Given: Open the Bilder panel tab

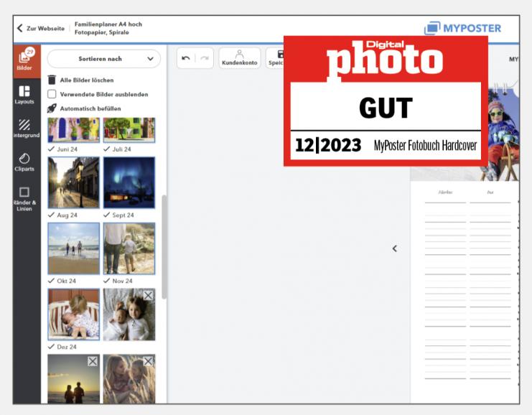Looking at the screenshot, I should 27,60.
